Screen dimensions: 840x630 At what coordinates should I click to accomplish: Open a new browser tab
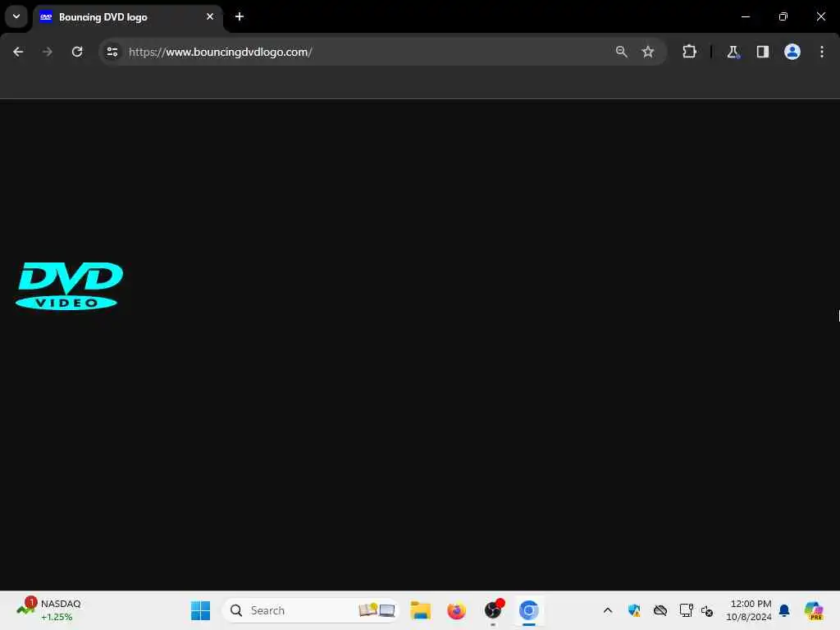[x=240, y=16]
